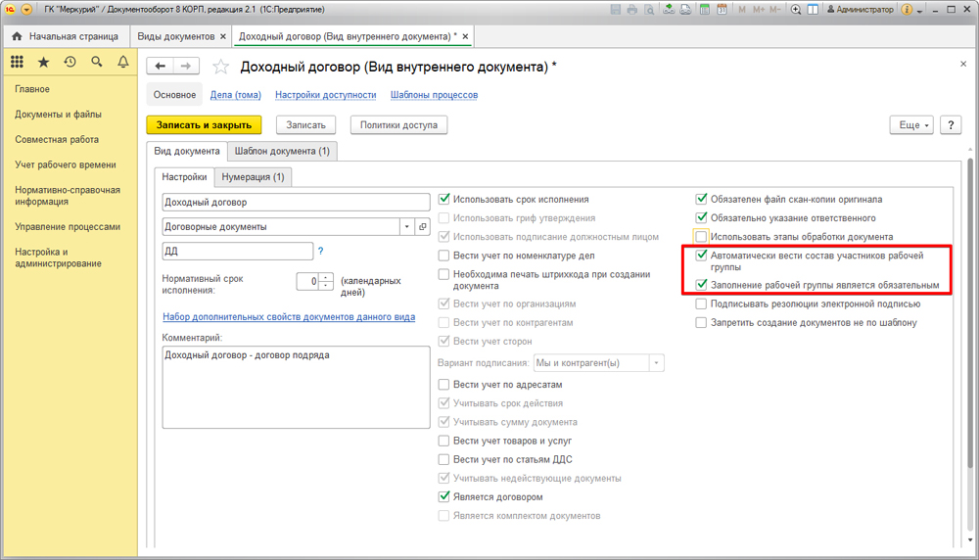Click the 'Записать и закрыть' button

[205, 125]
